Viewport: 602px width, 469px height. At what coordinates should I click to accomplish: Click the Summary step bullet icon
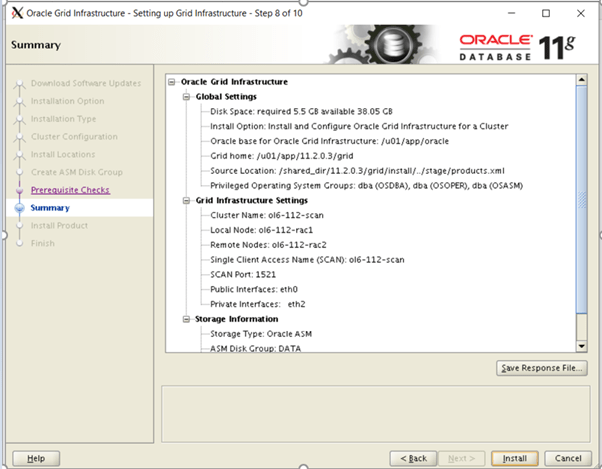(x=17, y=208)
